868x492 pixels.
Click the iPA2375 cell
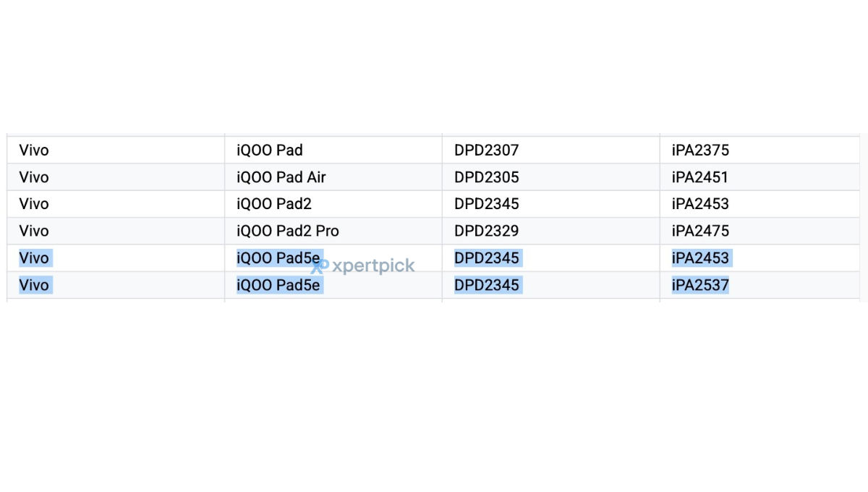click(x=759, y=150)
